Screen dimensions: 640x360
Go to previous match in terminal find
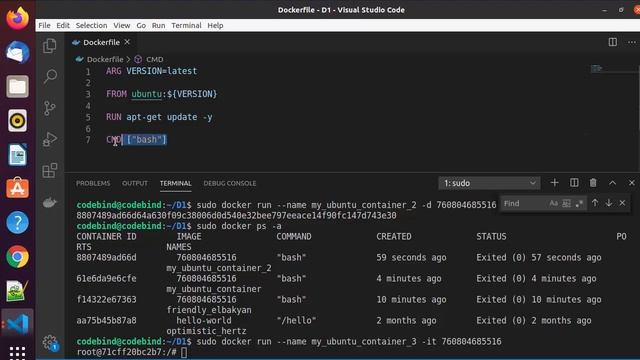(595, 203)
